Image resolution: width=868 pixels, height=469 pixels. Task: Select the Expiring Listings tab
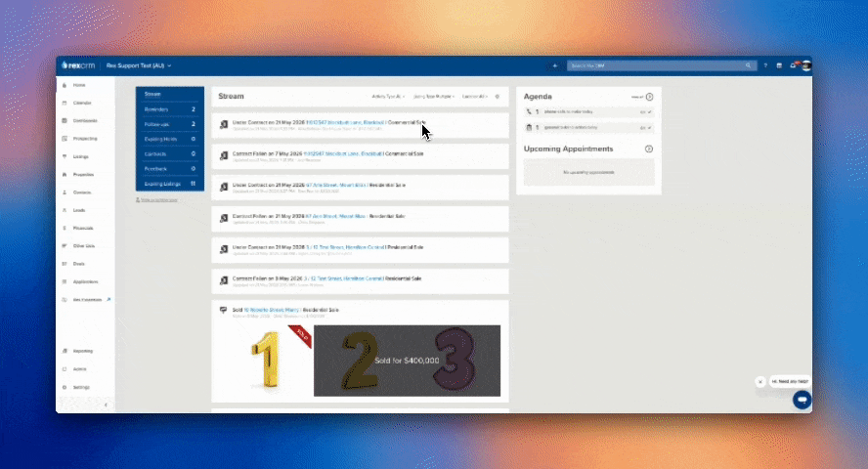click(x=170, y=184)
